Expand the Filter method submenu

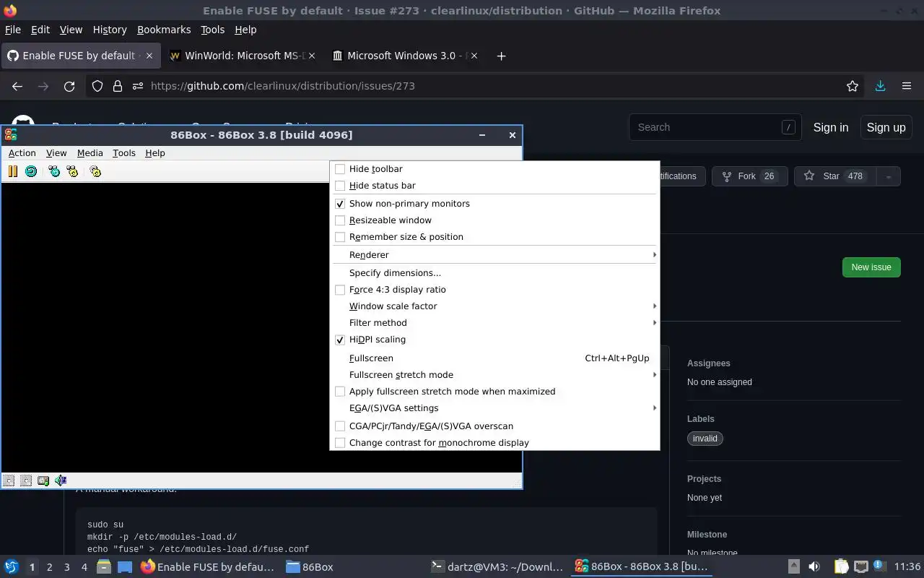click(x=494, y=323)
